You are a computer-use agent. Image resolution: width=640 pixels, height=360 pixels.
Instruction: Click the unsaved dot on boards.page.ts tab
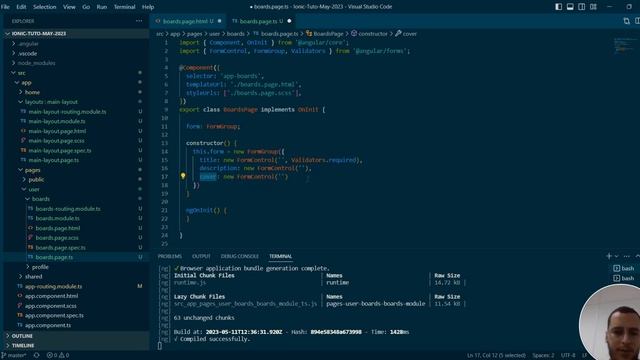coord(289,21)
